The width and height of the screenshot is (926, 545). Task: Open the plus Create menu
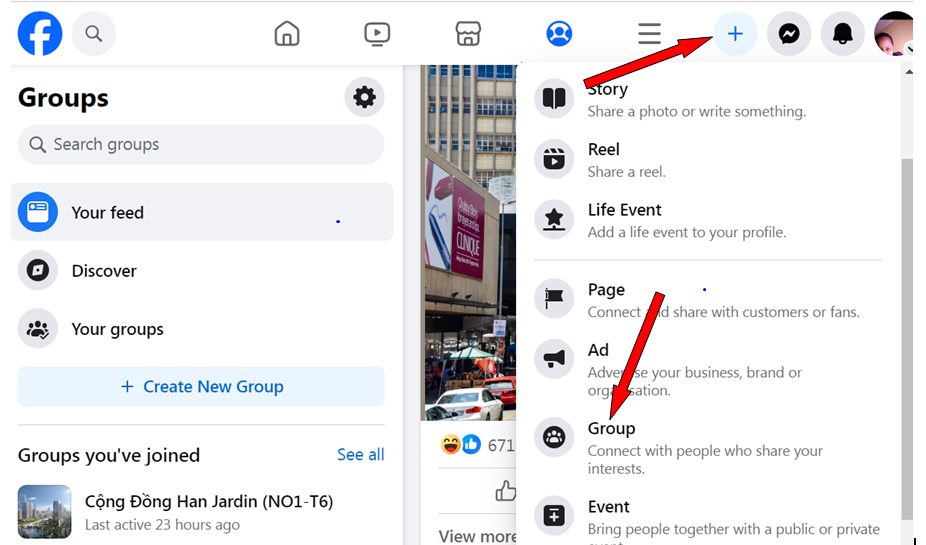(x=735, y=34)
